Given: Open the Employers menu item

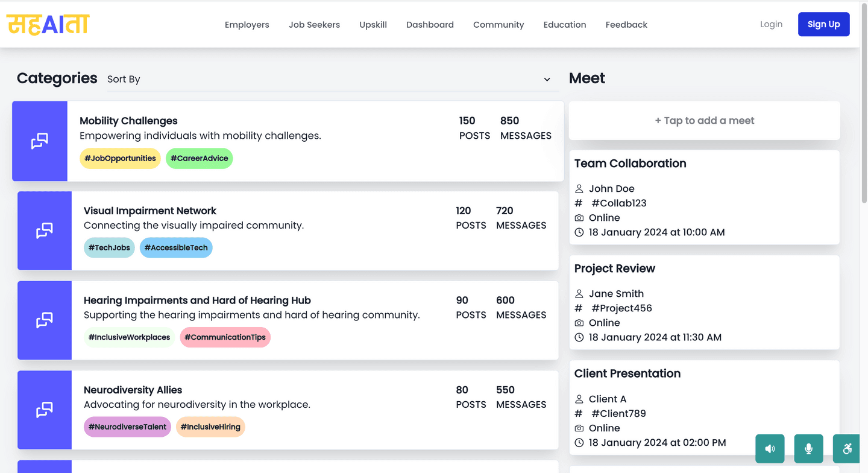Looking at the screenshot, I should click(247, 25).
